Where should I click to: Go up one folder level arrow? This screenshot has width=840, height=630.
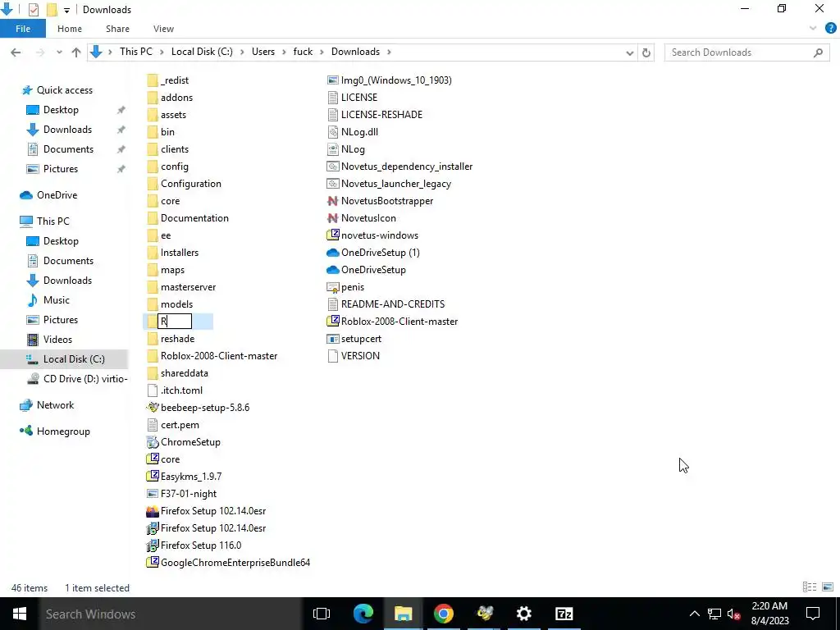tap(76, 52)
